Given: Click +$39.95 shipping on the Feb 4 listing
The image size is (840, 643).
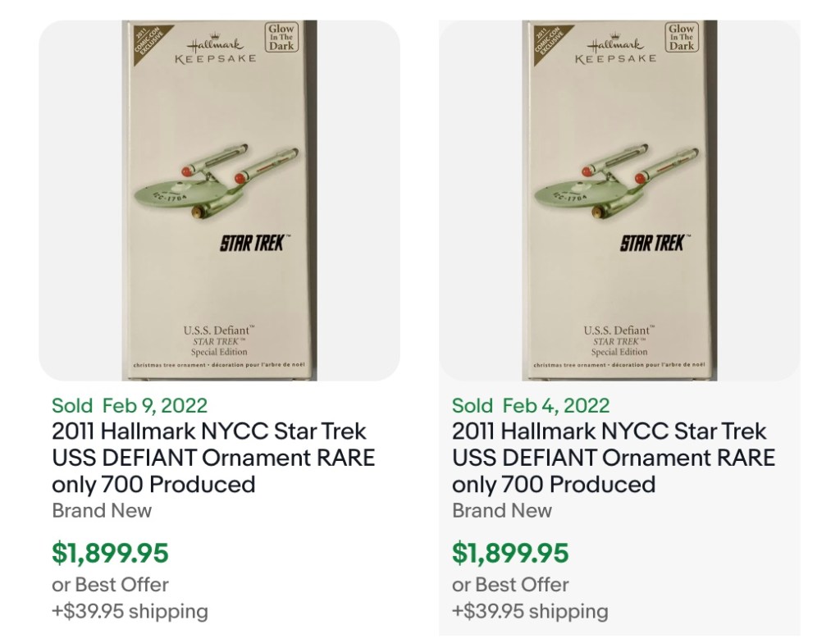Looking at the screenshot, I should point(530,611).
